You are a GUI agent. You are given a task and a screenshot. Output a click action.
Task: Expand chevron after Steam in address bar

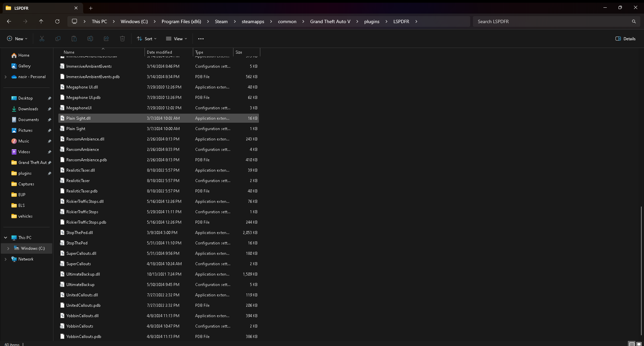[235, 21]
